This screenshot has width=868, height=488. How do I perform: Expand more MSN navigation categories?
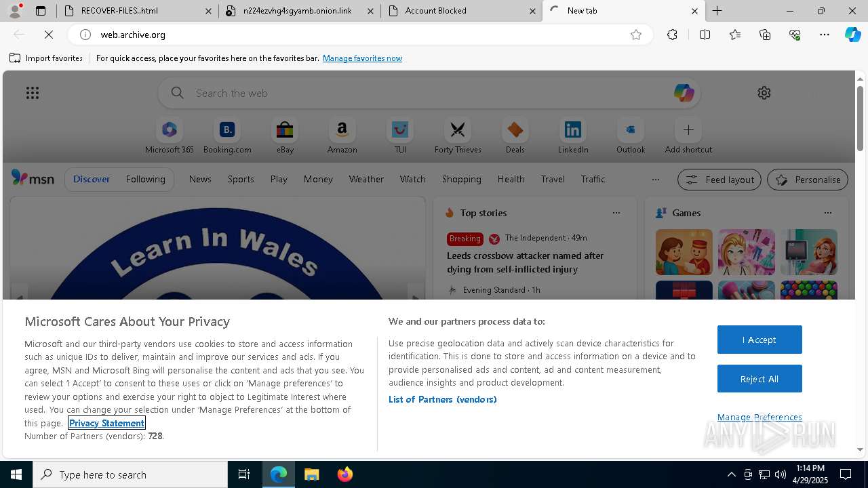click(655, 180)
